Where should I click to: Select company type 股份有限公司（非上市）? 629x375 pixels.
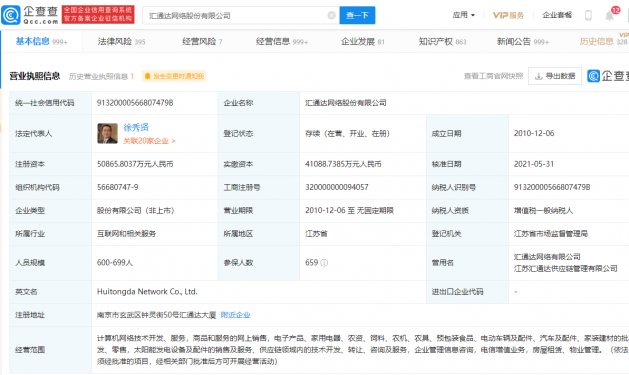pyautogui.click(x=136, y=211)
